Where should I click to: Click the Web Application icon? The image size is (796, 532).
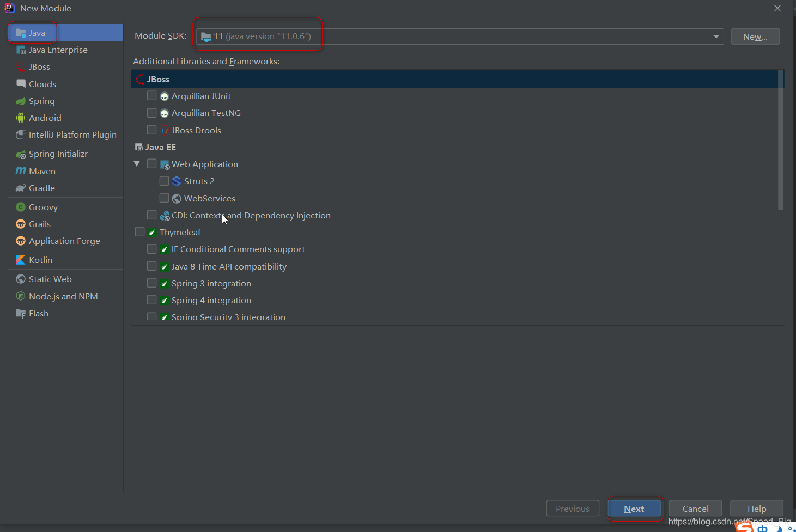click(x=165, y=164)
